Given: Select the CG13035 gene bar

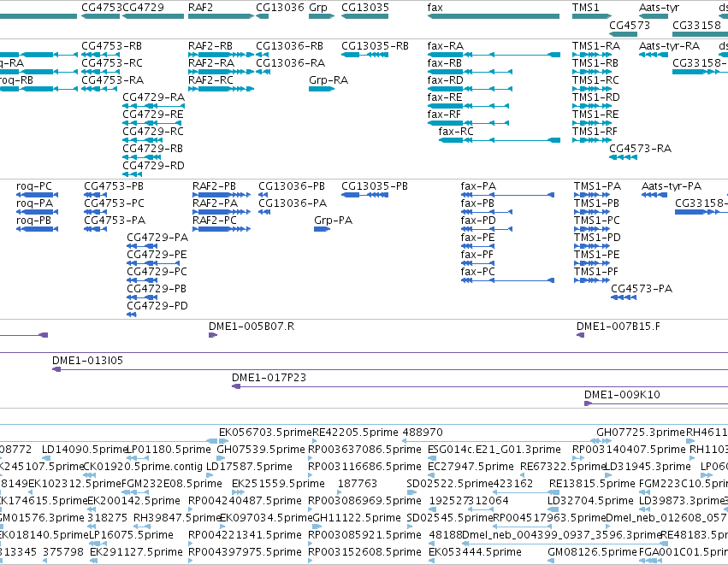Looking at the screenshot, I should [365, 16].
